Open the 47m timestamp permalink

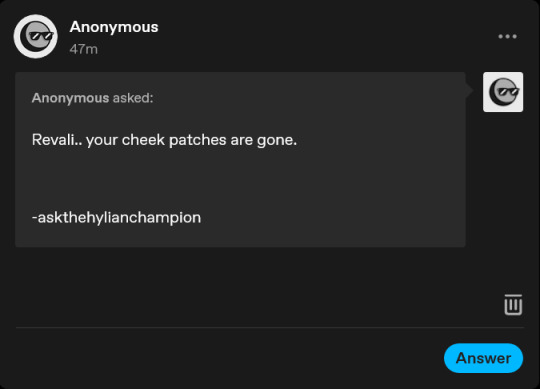tap(84, 49)
